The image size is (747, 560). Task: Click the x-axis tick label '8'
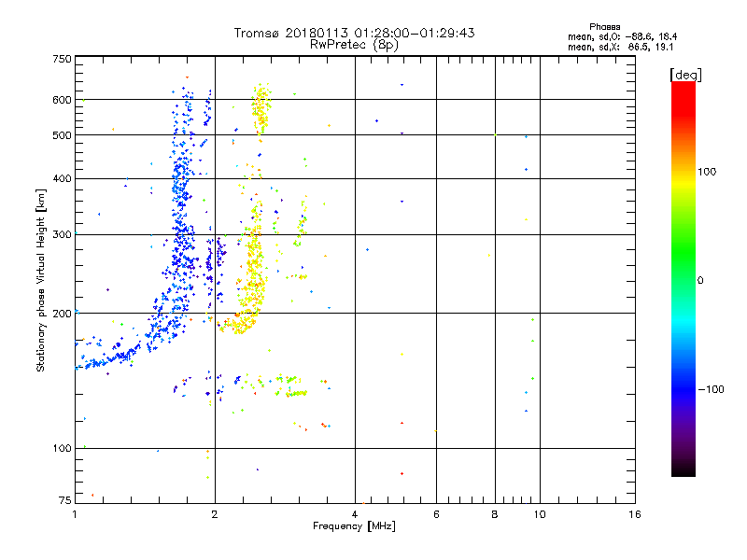(x=495, y=514)
